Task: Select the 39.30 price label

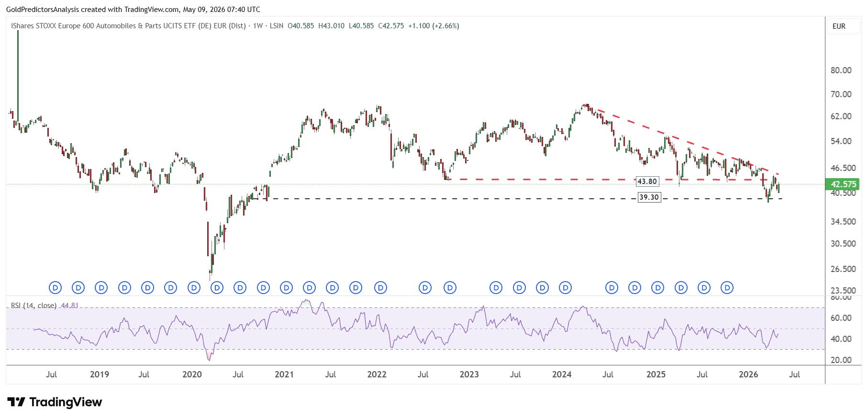Action: (x=649, y=197)
